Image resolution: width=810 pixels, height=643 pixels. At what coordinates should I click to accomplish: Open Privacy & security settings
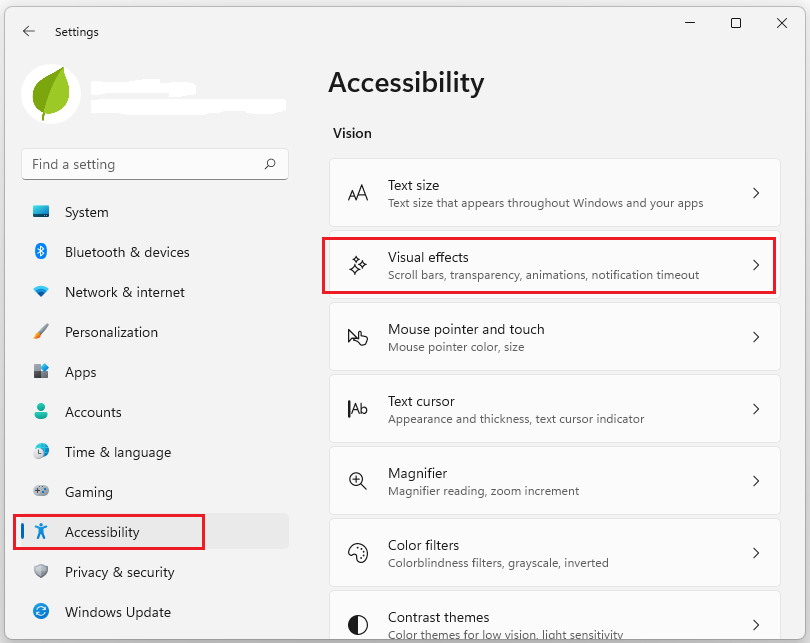pos(154,572)
